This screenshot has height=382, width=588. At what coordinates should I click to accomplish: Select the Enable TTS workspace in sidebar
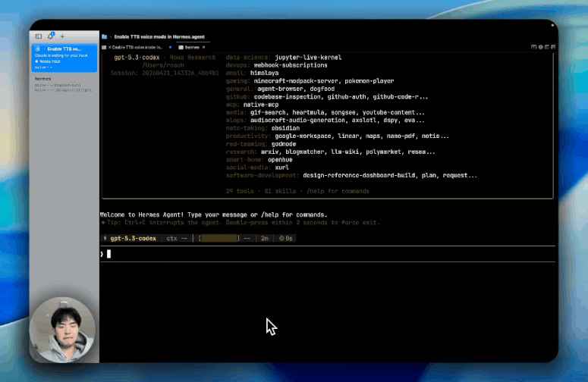[x=64, y=58]
